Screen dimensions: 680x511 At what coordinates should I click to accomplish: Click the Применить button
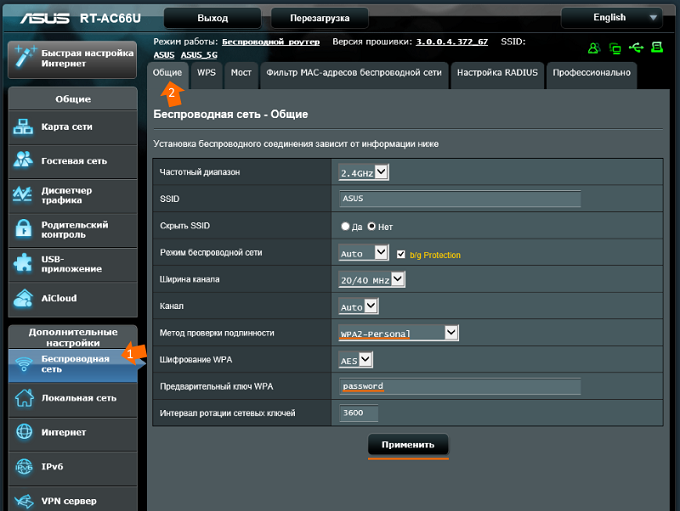click(408, 445)
